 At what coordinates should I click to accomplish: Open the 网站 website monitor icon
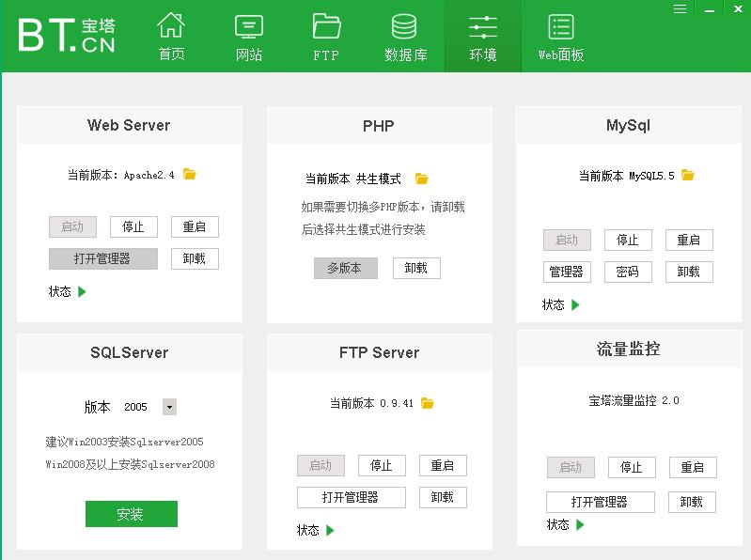click(x=248, y=27)
